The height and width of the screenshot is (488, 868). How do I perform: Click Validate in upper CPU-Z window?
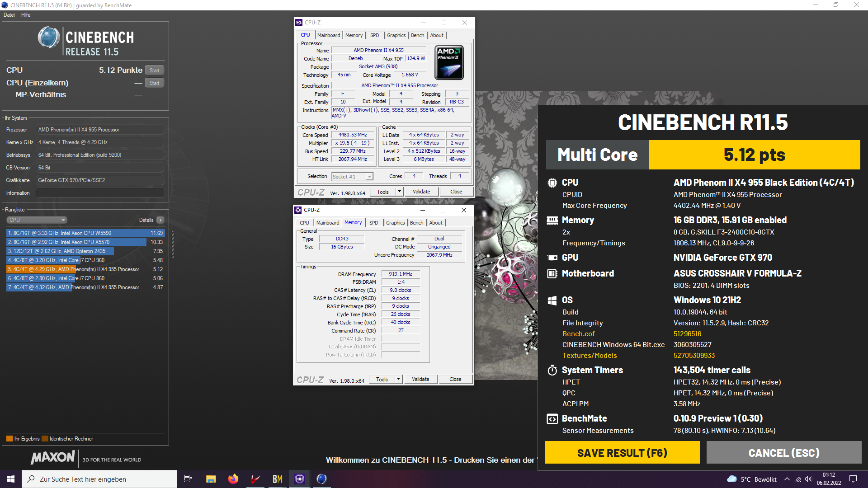click(x=421, y=192)
